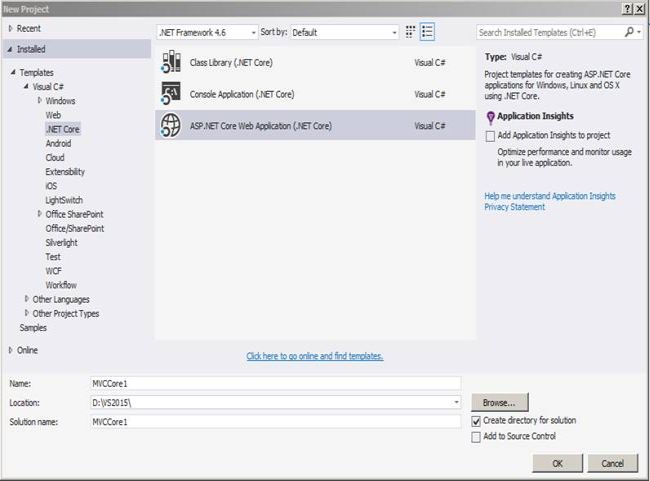650x481 pixels.
Task: Select Console Application (.NET Core) template name
Action: click(x=242, y=94)
